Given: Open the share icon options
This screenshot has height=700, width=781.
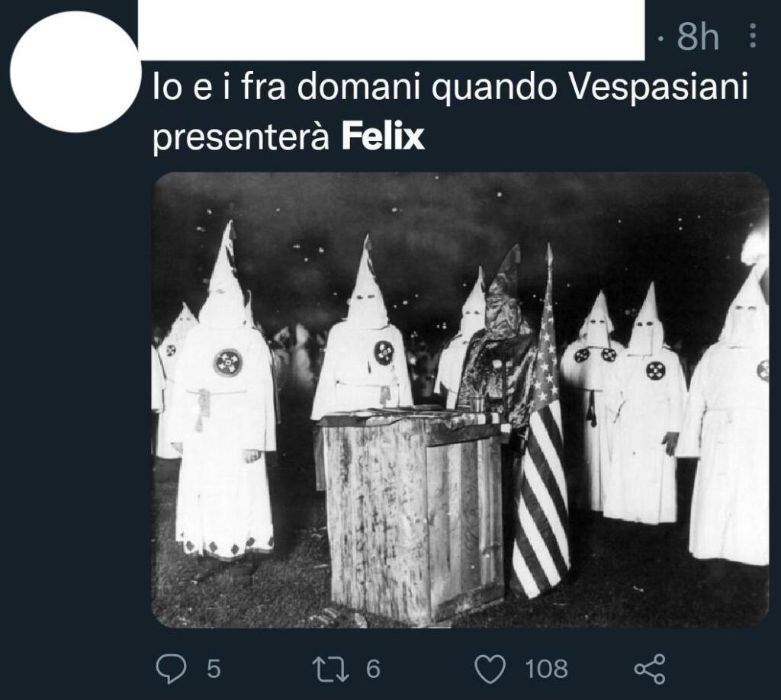Looking at the screenshot, I should point(650,669).
